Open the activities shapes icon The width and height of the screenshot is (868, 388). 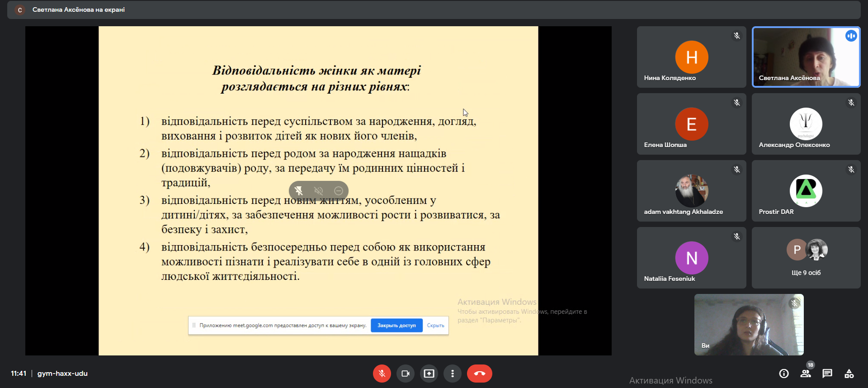[849, 374]
